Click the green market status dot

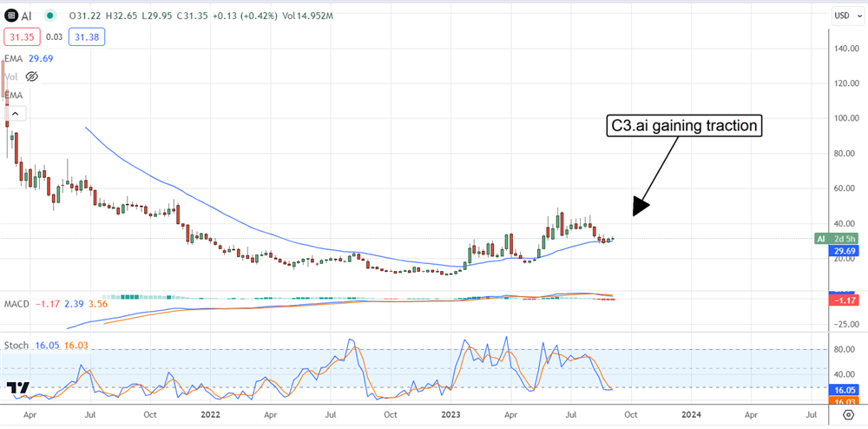(x=50, y=17)
